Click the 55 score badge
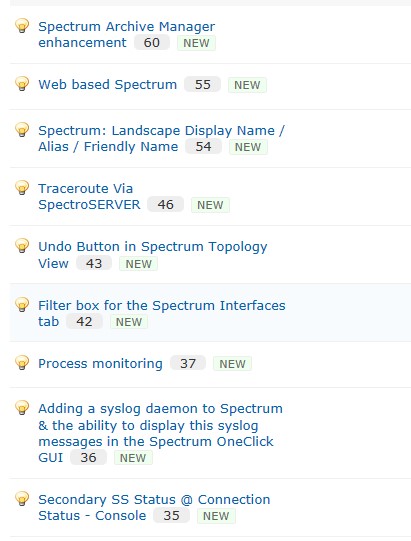The height and width of the screenshot is (541, 411). [x=203, y=85]
